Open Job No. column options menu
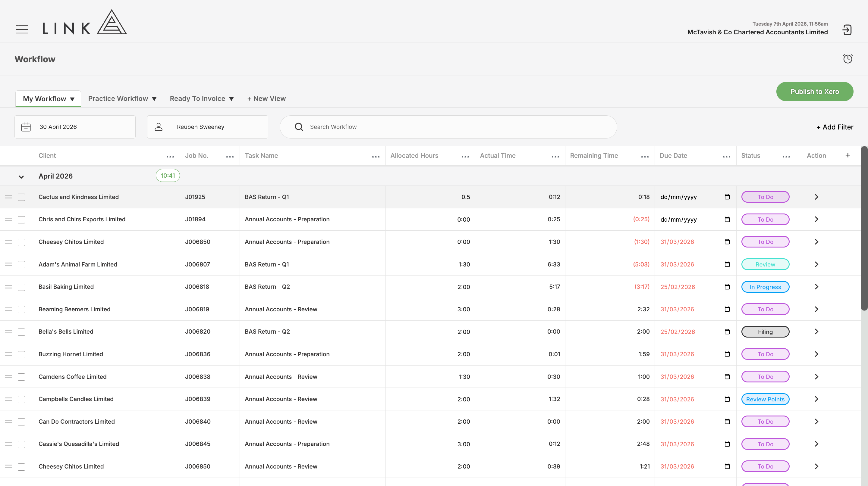This screenshot has width=868, height=486. [230, 157]
